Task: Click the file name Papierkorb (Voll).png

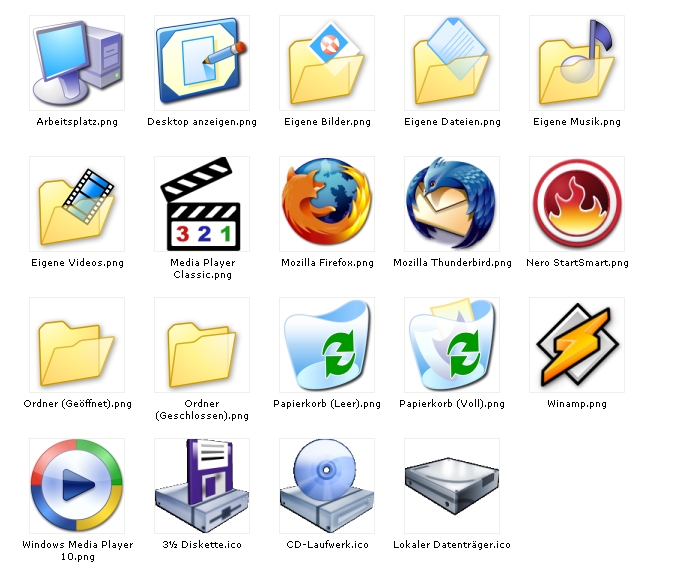Action: pyautogui.click(x=452, y=404)
